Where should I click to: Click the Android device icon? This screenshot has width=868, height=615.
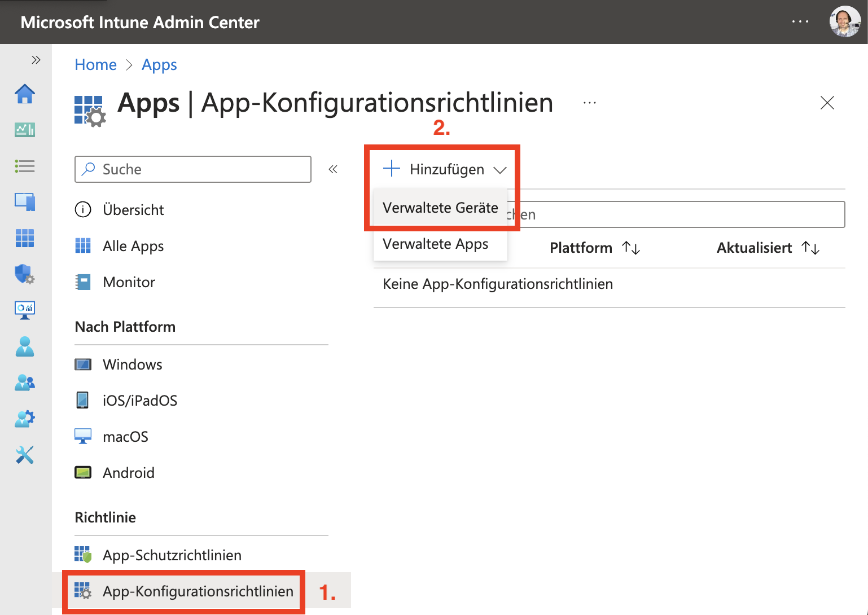pyautogui.click(x=83, y=473)
